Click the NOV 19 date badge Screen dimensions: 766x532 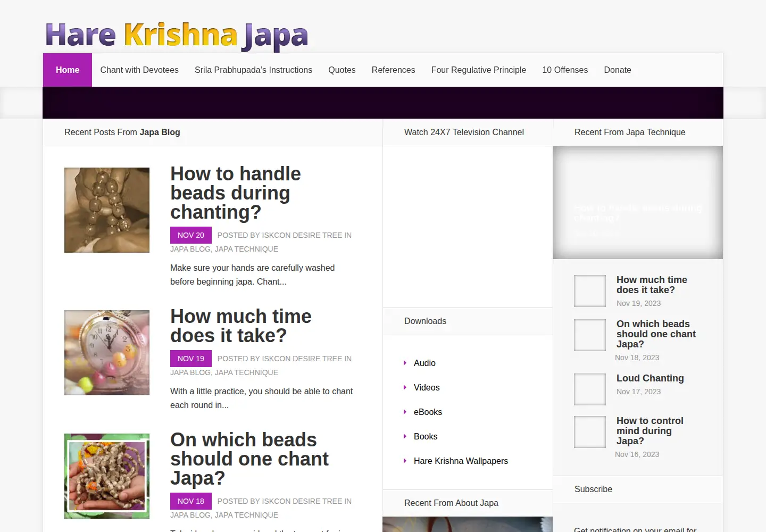[191, 359]
